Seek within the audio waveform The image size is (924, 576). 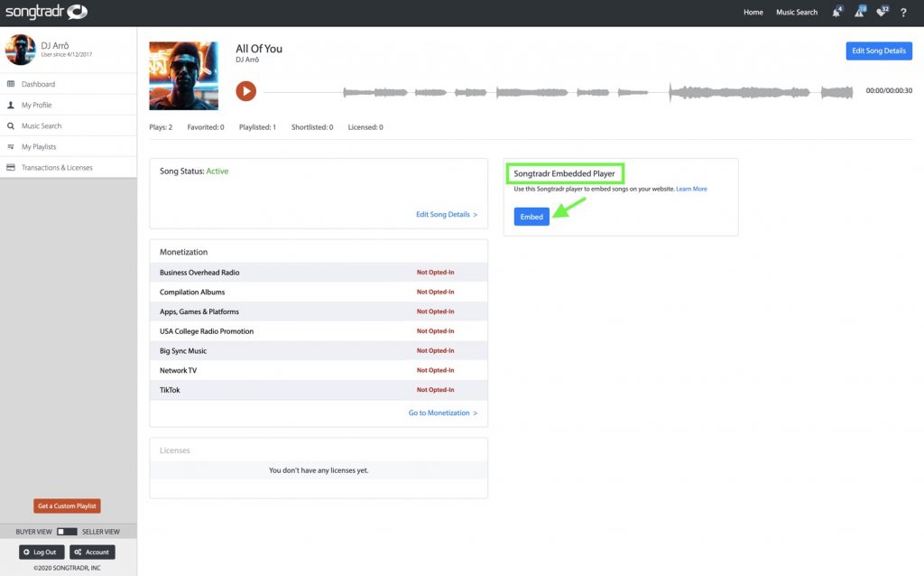[x=596, y=92]
